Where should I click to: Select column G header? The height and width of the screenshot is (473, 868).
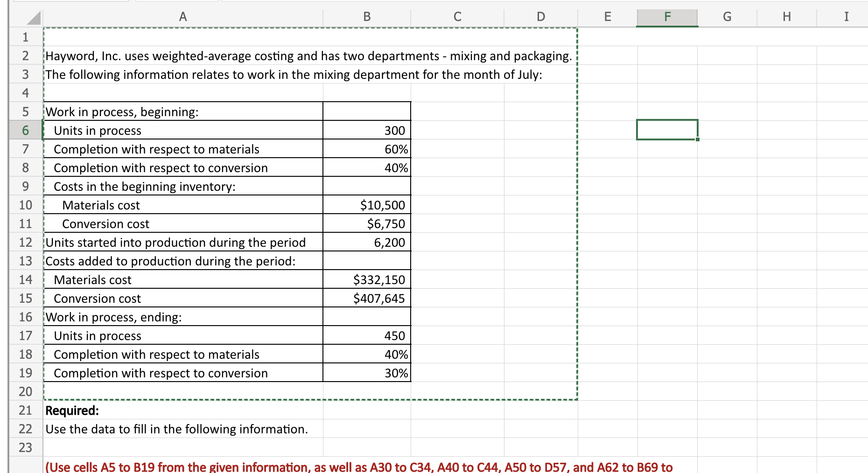[x=727, y=17]
